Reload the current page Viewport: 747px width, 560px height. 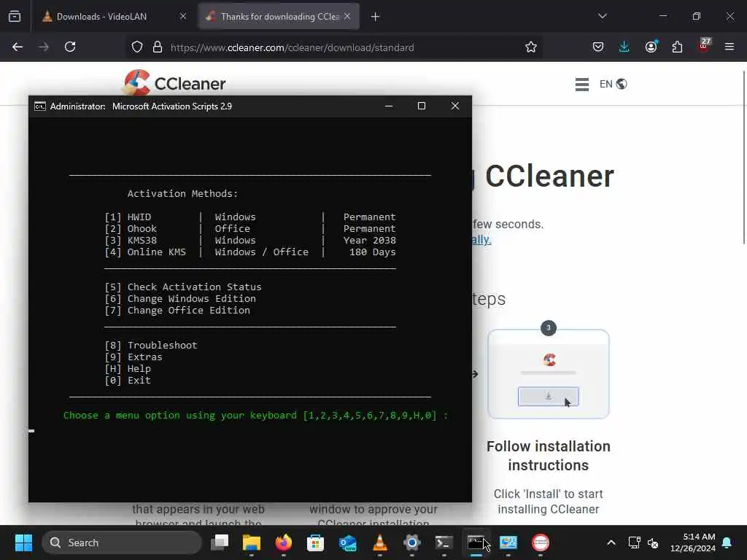click(x=70, y=47)
